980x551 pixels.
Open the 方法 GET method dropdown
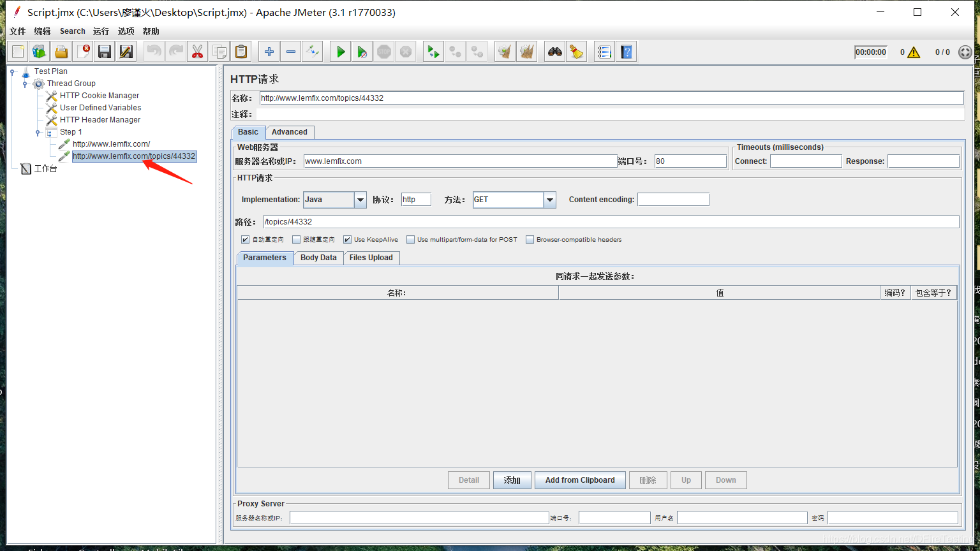point(550,200)
